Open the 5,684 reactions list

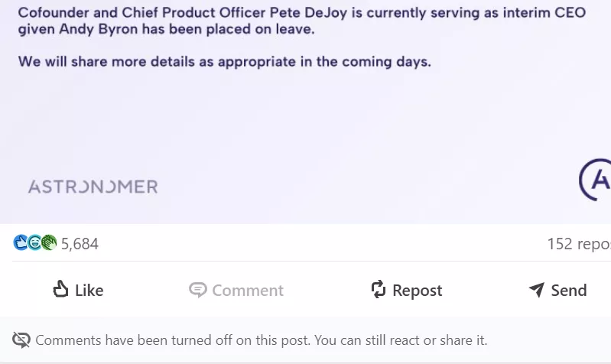click(80, 244)
